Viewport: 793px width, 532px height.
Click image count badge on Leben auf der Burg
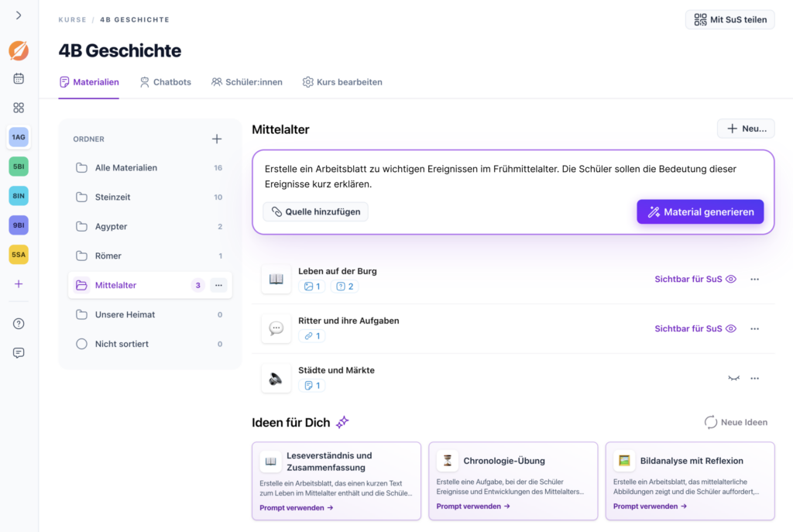(312, 287)
